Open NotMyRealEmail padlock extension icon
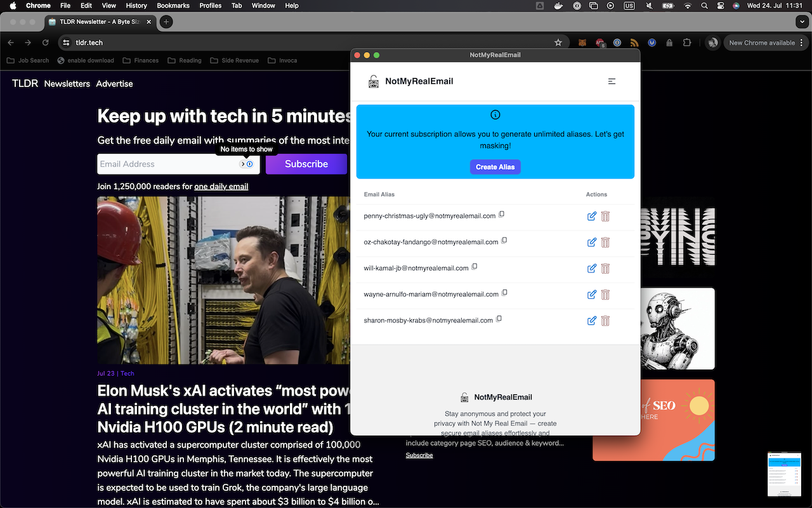Viewport: 812px width, 508px height. (669, 43)
